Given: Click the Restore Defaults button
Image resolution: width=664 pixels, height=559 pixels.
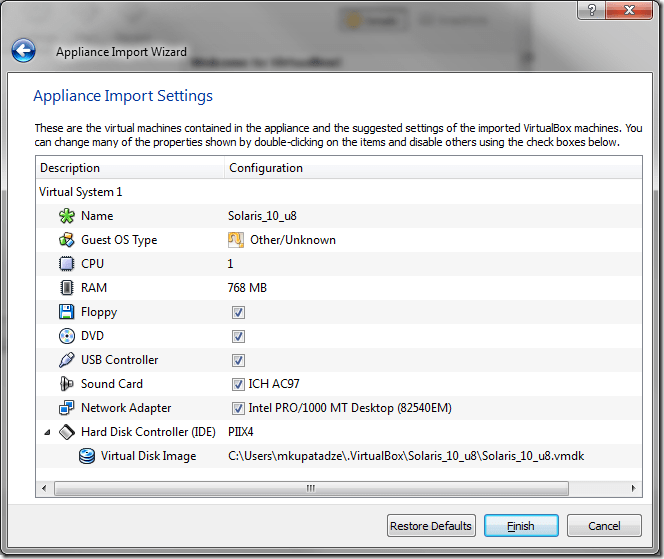Looking at the screenshot, I should [431, 526].
